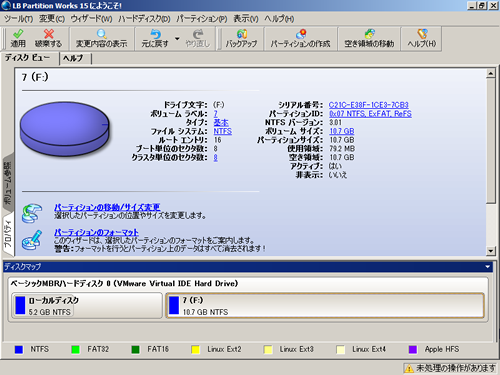Open the ハードディスク(D) menu
Viewport: 500px width, 375px height.
point(144,19)
